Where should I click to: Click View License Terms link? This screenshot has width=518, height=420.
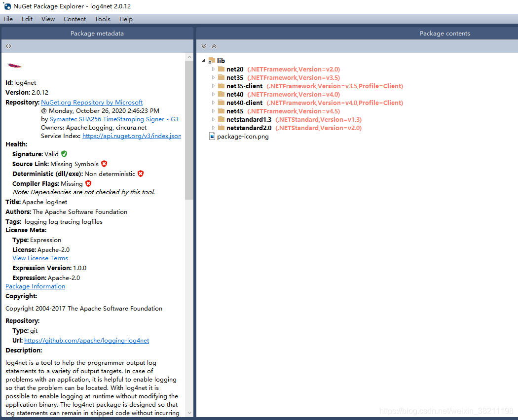click(40, 258)
